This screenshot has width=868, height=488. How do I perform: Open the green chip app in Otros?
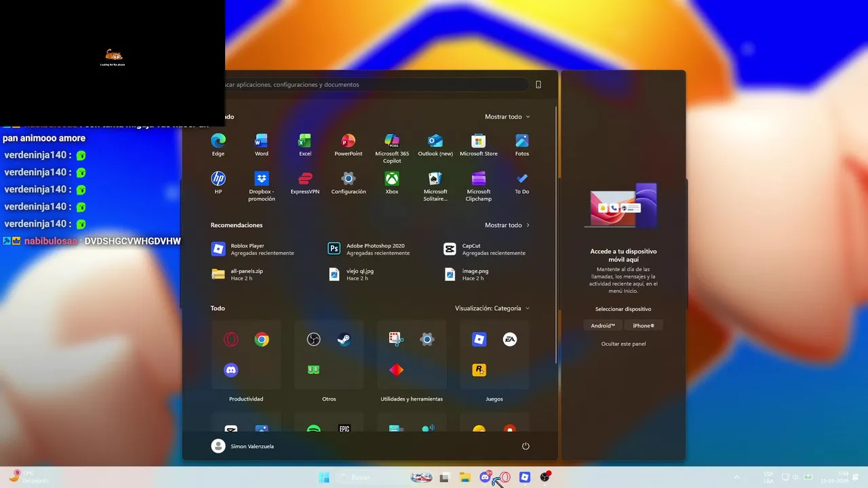[313, 370]
